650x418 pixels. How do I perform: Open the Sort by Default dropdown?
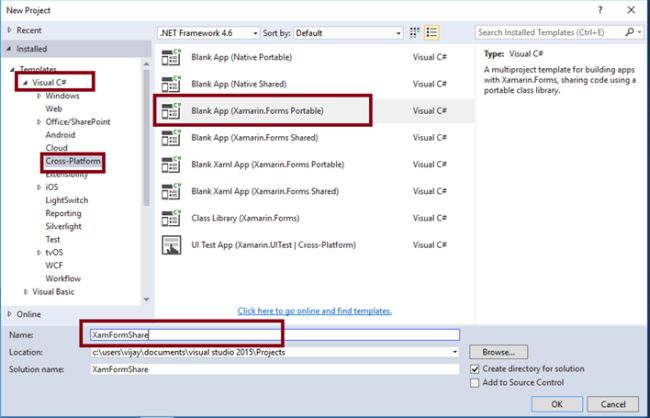click(x=348, y=33)
